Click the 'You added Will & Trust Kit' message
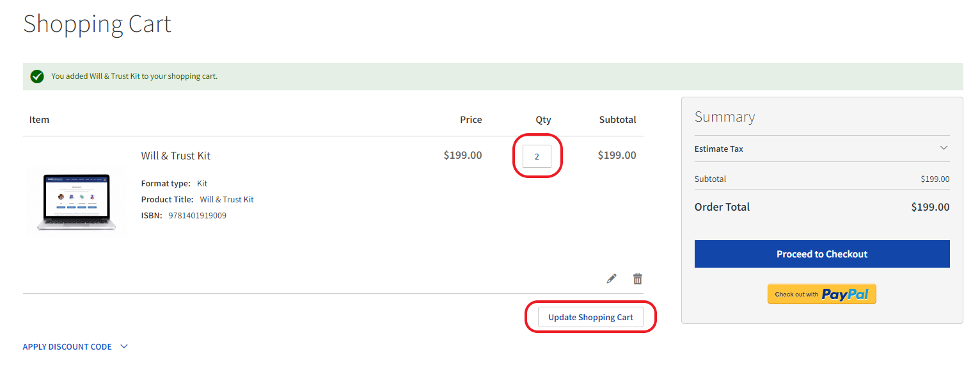This screenshot has width=980, height=365. (134, 76)
